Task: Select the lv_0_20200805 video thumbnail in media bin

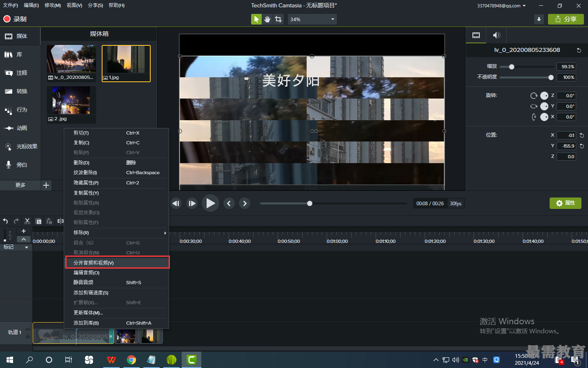Action: click(71, 63)
